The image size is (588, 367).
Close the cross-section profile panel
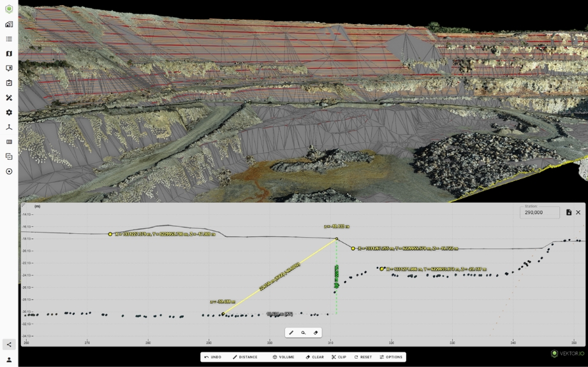[578, 212]
